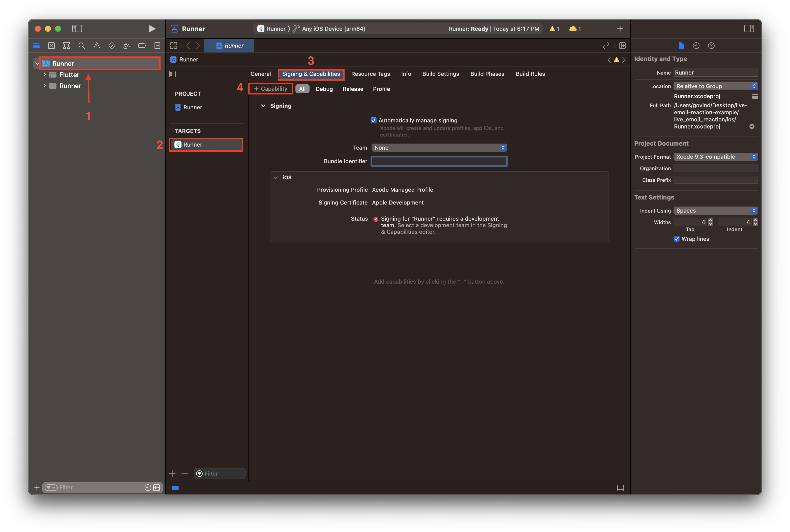790x532 pixels.
Task: Expand the Flutter folder in the navigator
Action: tap(45, 75)
